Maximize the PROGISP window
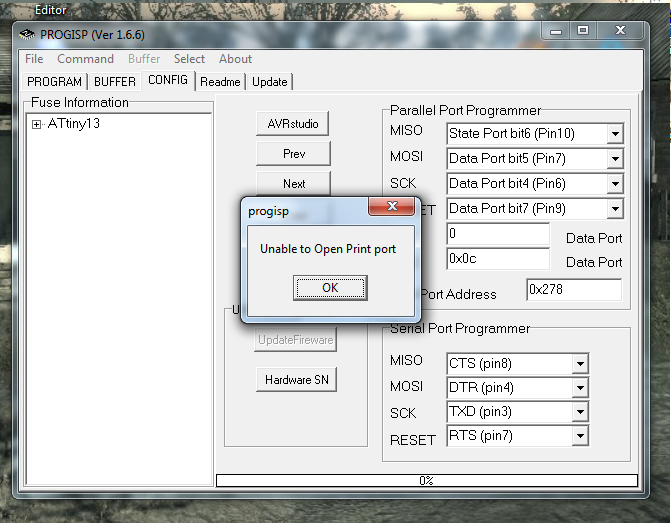The height and width of the screenshot is (523, 671). point(583,30)
